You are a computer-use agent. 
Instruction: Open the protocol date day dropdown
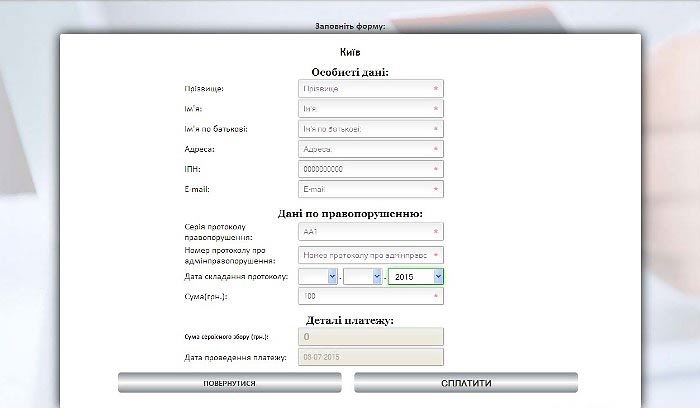tap(318, 277)
